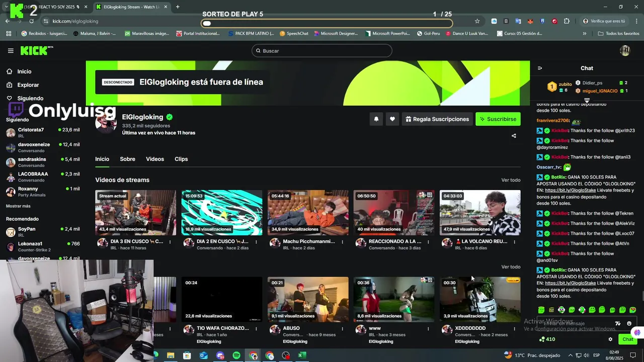Reload the page
This screenshot has width=644, height=362.
point(31,21)
